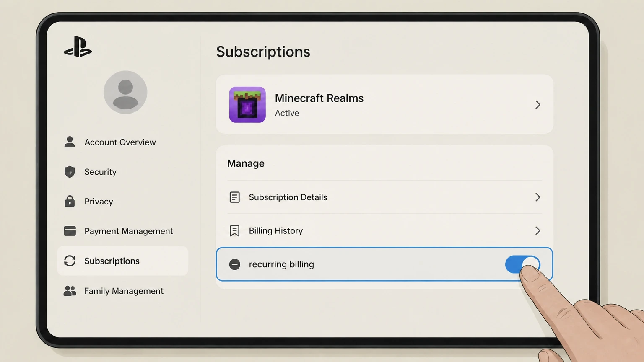Click the Security shield icon
644x362 pixels.
[x=70, y=172]
